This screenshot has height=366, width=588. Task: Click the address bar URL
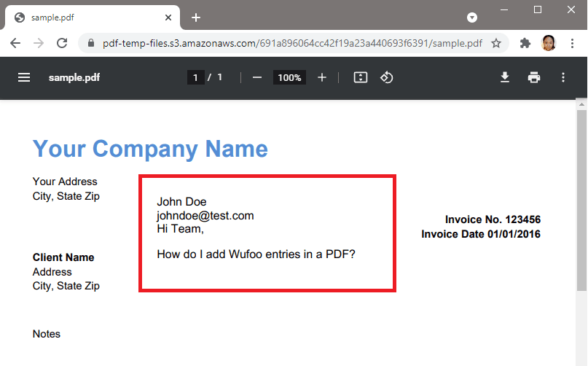291,43
